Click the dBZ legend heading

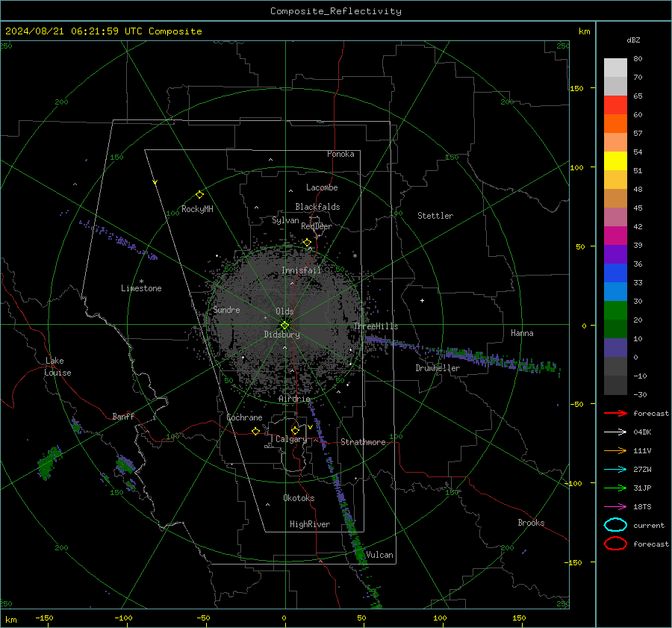pyautogui.click(x=633, y=40)
